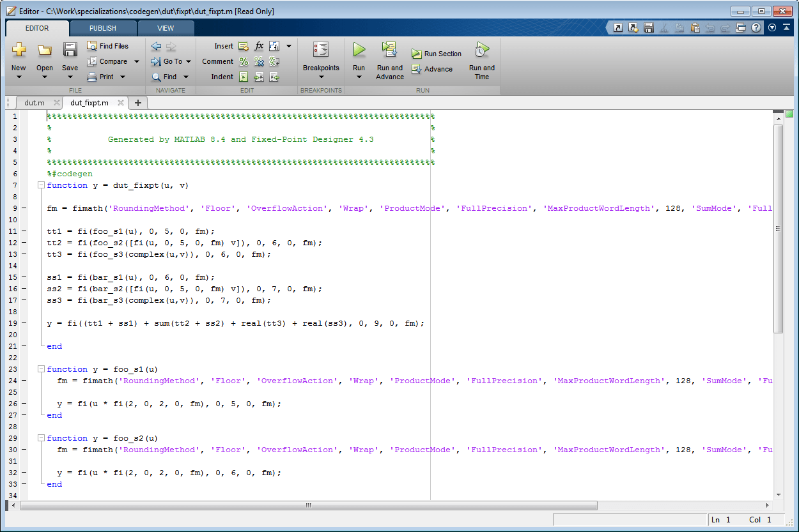
Task: Open Help via question mark icon
Action: point(756,27)
